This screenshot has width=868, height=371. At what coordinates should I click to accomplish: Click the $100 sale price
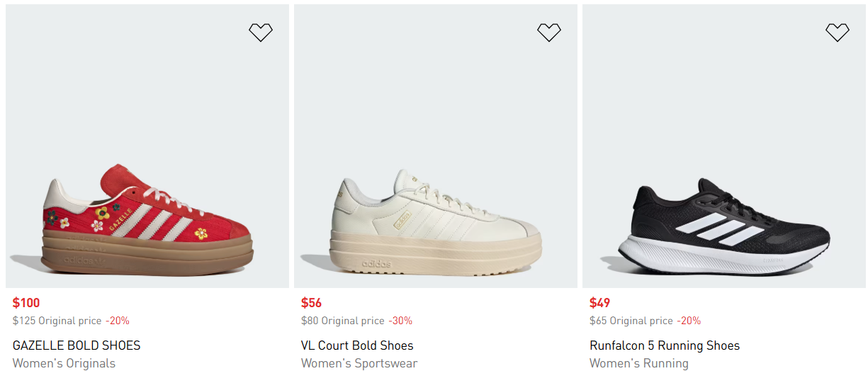26,303
